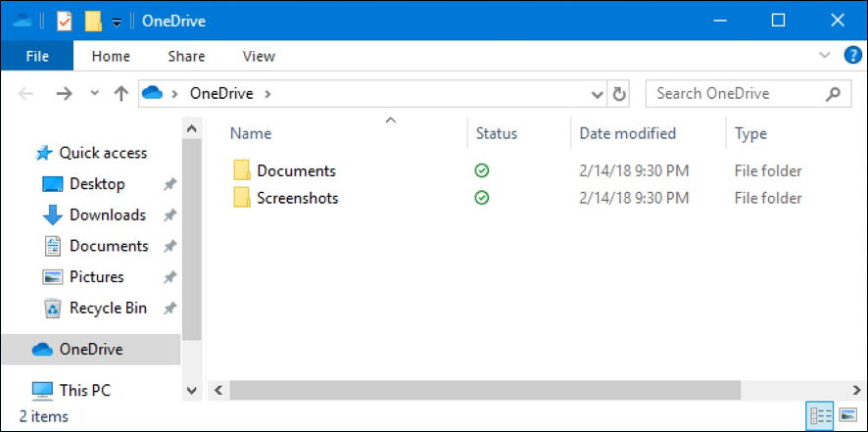The image size is (868, 432).
Task: Select OneDrive in the navigation pane
Action: 90,349
